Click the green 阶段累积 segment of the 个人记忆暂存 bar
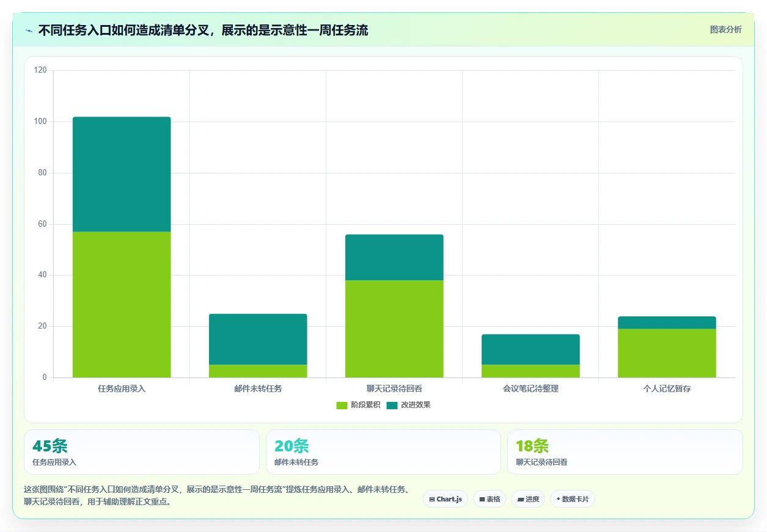 [667, 353]
